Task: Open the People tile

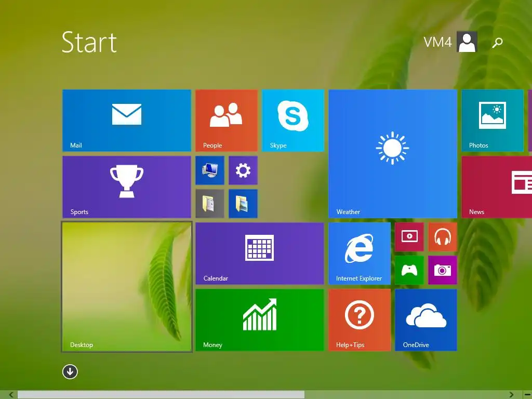Action: click(x=227, y=121)
